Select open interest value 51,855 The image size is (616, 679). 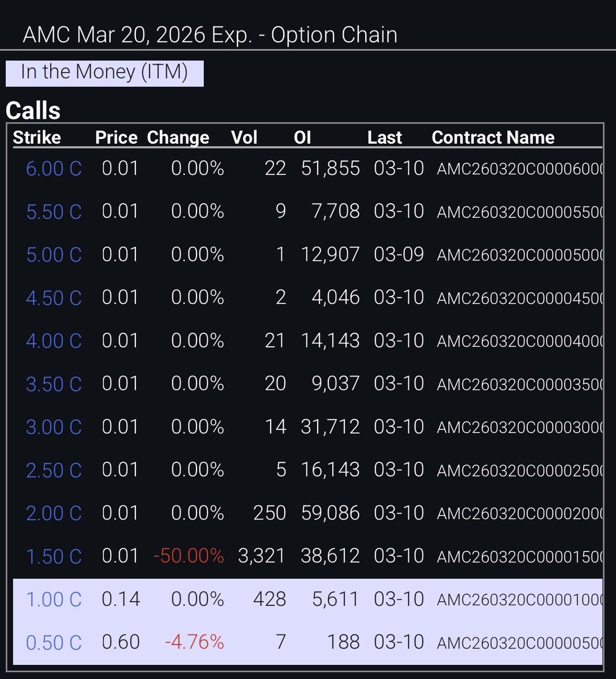330,169
